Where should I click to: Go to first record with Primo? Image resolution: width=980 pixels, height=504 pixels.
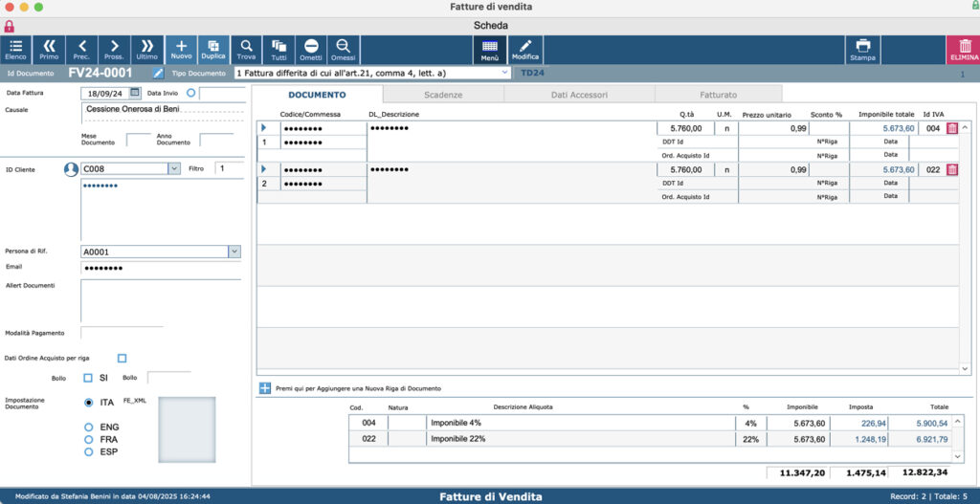[x=49, y=50]
